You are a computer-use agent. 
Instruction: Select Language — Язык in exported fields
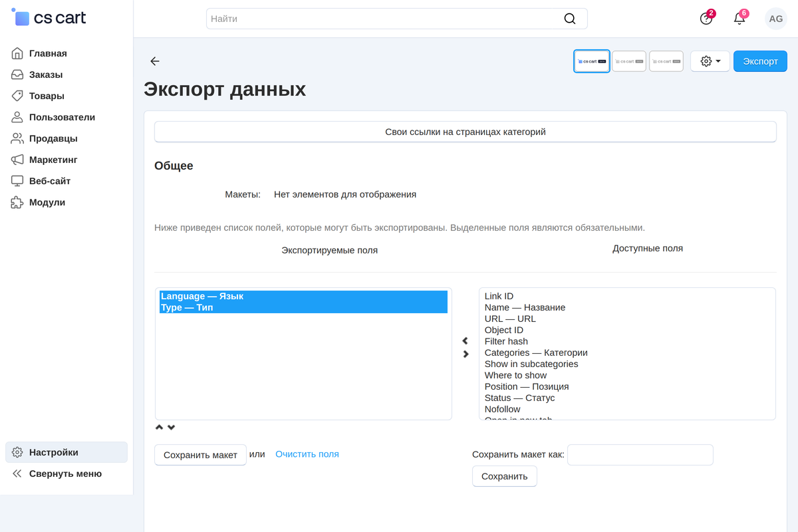[303, 296]
